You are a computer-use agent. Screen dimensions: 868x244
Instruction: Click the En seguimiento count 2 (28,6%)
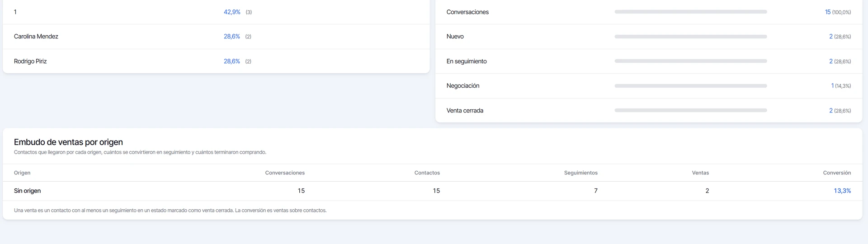(840, 61)
